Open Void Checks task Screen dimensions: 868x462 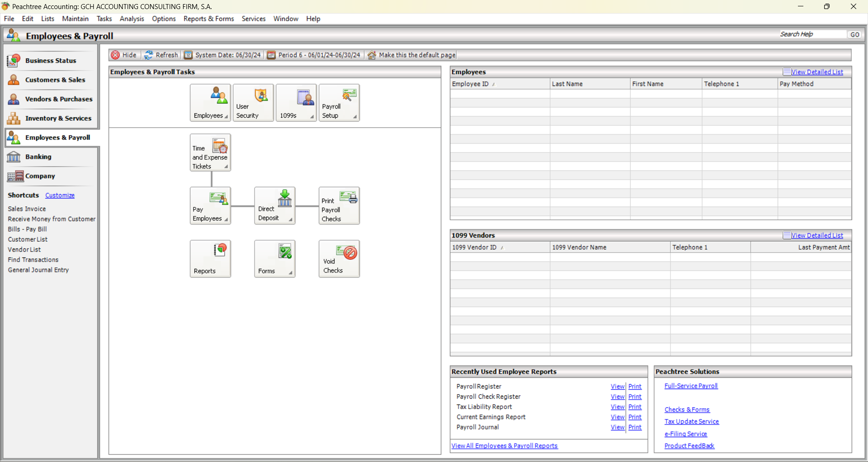click(339, 259)
